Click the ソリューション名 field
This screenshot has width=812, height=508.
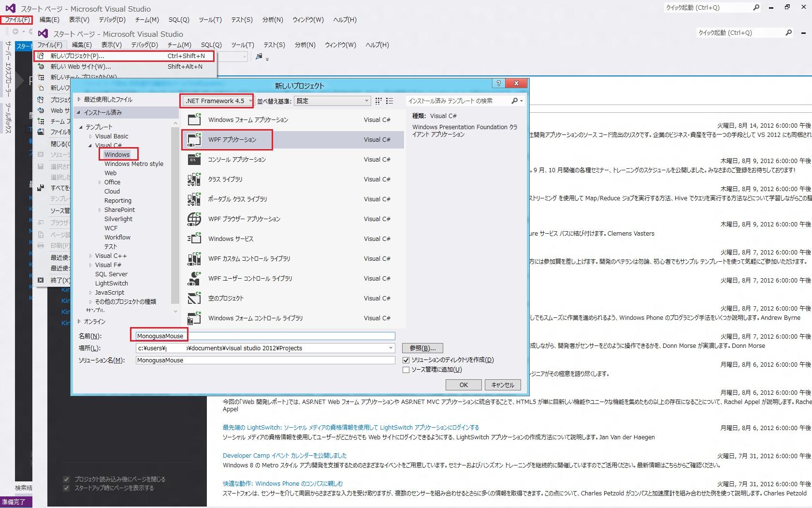[x=265, y=360]
